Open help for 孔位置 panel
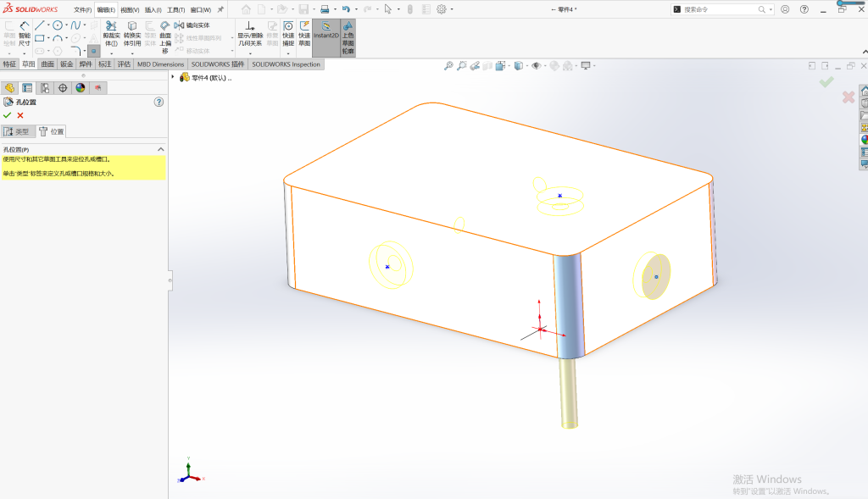This screenshot has height=499, width=868. click(x=159, y=102)
